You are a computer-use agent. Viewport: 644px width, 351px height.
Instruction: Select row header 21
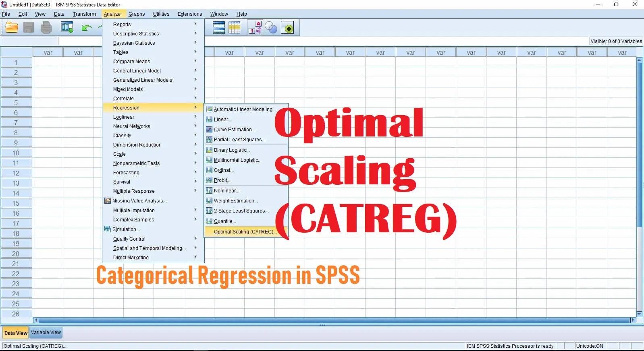(16, 264)
